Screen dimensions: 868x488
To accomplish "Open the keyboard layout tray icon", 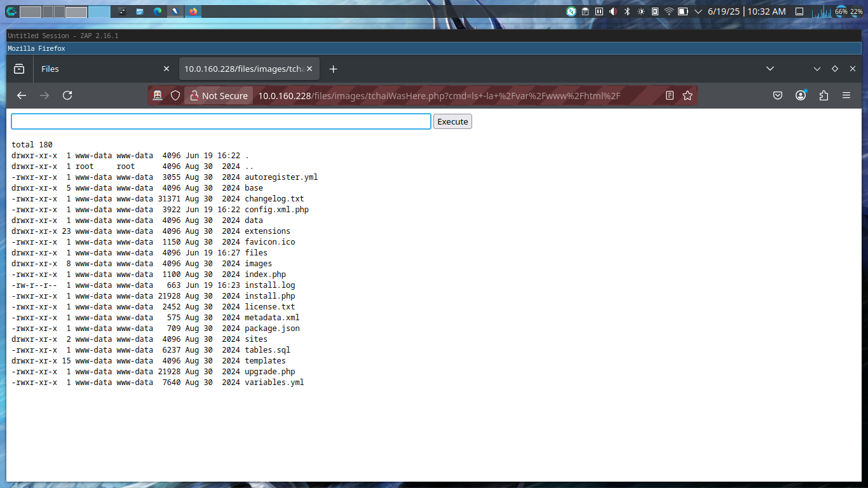I will click(x=654, y=11).
